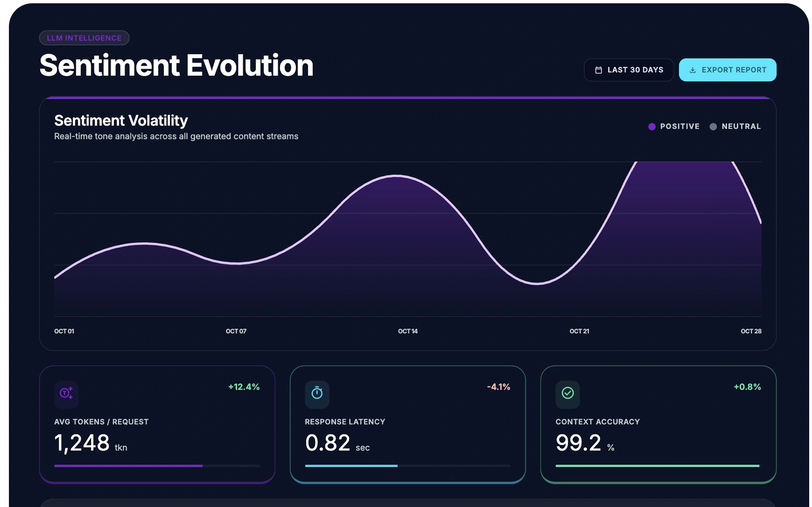Viewport: 812px width, 507px height.
Task: Click the OCT 28 axis label
Action: point(751,331)
